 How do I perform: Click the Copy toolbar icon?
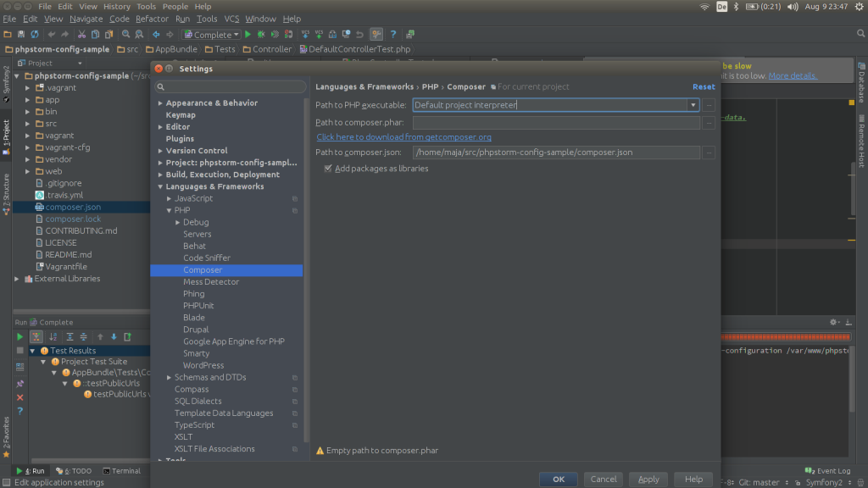pyautogui.click(x=95, y=34)
